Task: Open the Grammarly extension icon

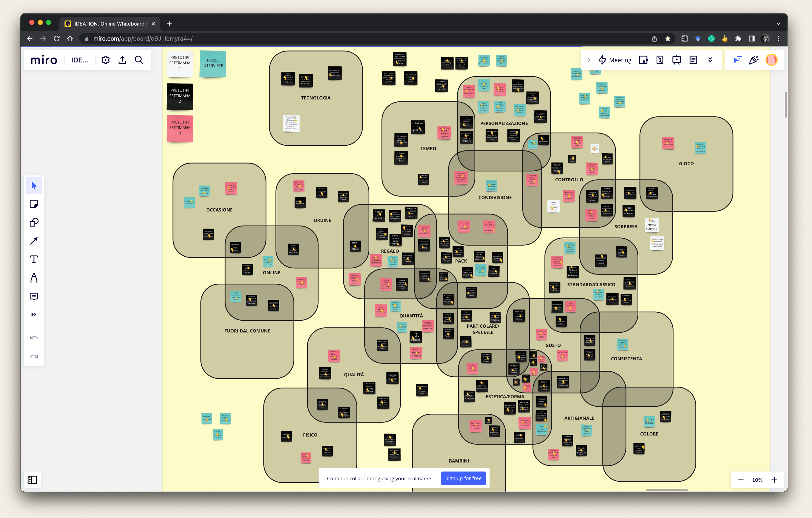Action: pyautogui.click(x=711, y=38)
